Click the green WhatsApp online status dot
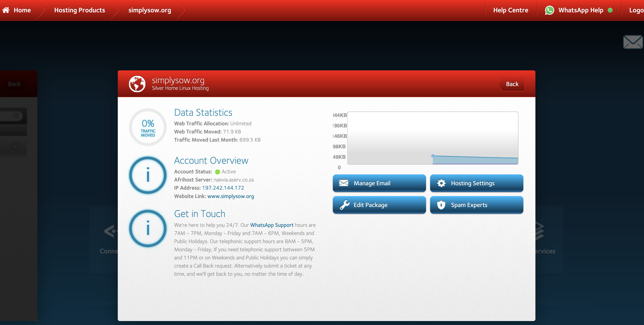The image size is (644, 325). tap(610, 10)
